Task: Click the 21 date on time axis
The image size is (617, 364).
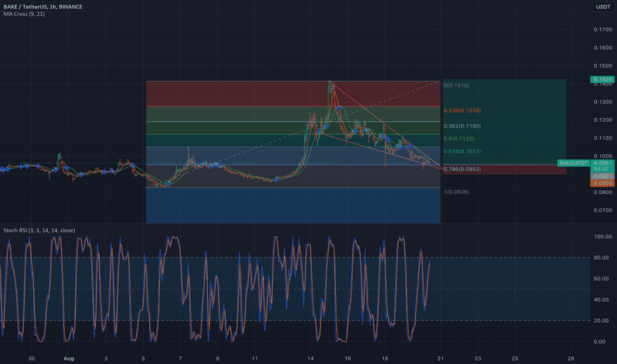Action: (441, 358)
